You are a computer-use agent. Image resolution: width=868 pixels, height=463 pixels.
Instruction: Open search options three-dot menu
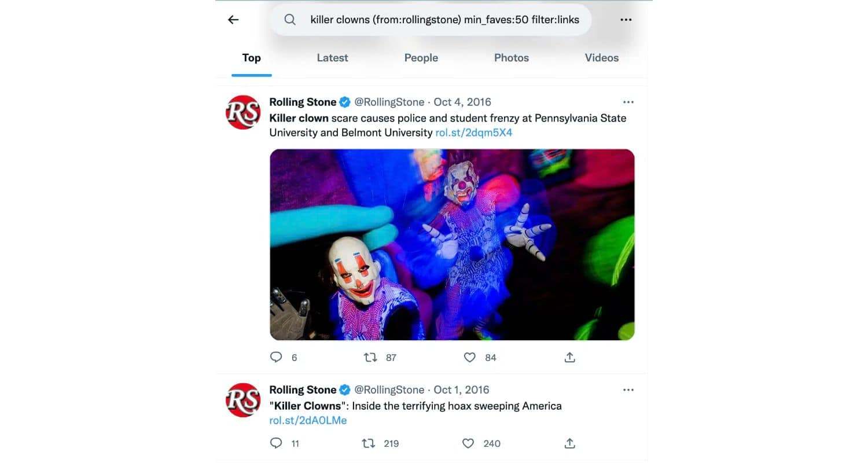626,20
